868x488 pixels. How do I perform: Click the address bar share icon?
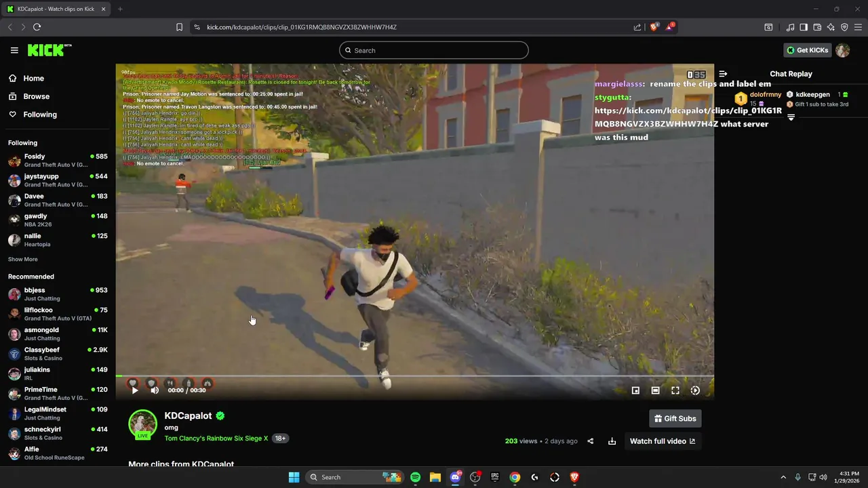(x=637, y=27)
